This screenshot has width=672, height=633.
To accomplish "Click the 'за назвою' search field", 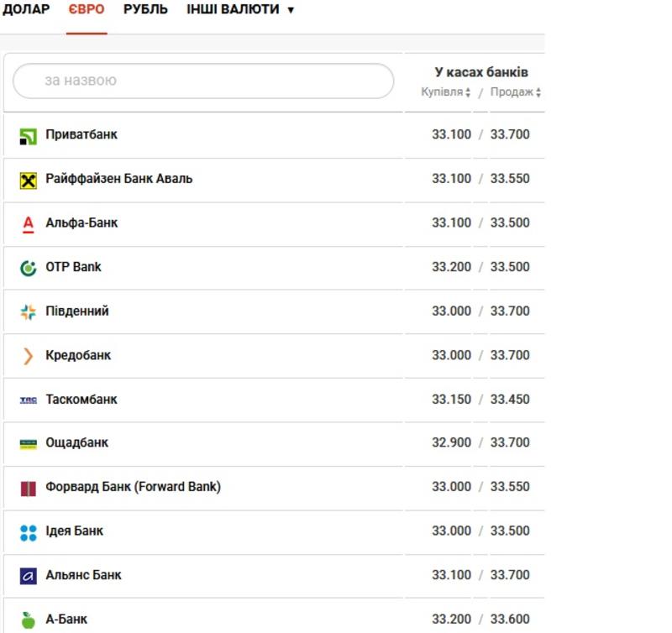I will tap(203, 81).
